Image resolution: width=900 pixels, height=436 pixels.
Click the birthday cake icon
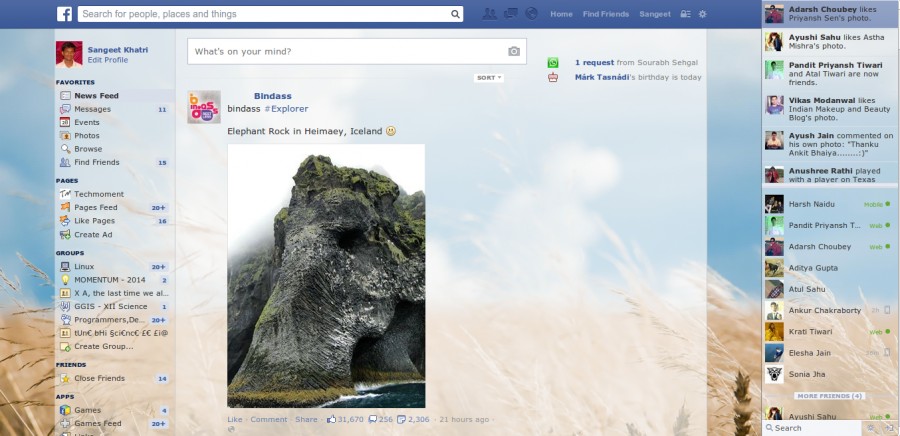click(553, 77)
